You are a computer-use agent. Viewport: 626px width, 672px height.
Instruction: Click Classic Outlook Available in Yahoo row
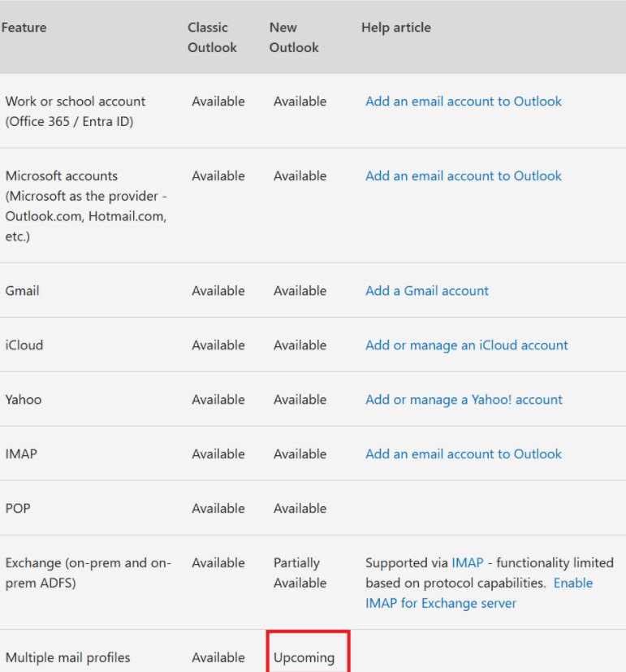click(x=218, y=400)
